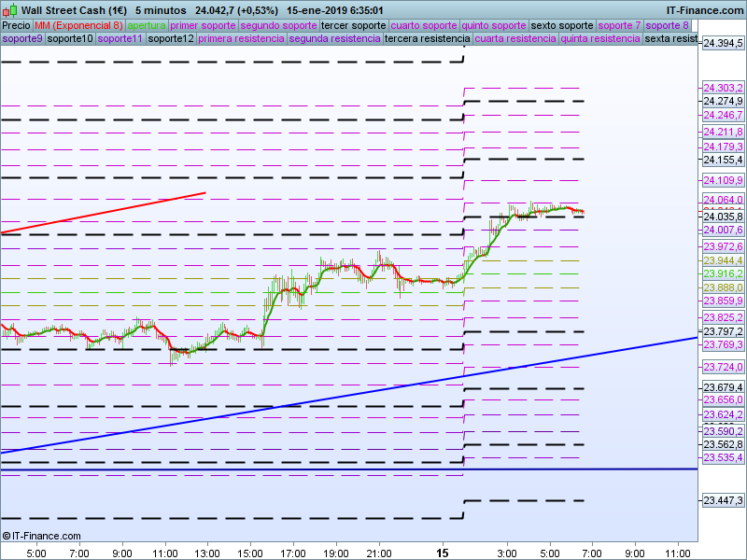Image resolution: width=747 pixels, height=560 pixels.
Task: Click the bold 15 date marker
Action: pos(443,553)
